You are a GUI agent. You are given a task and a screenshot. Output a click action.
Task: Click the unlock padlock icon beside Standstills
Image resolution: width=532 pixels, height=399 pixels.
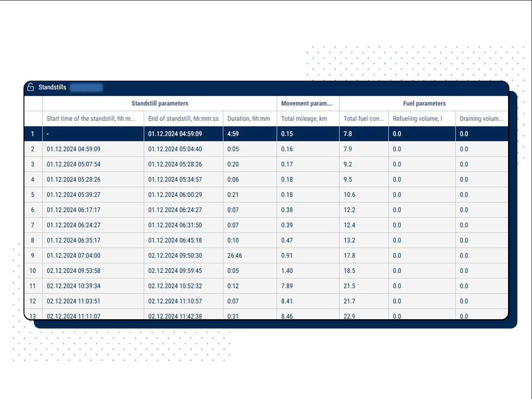[x=30, y=87]
